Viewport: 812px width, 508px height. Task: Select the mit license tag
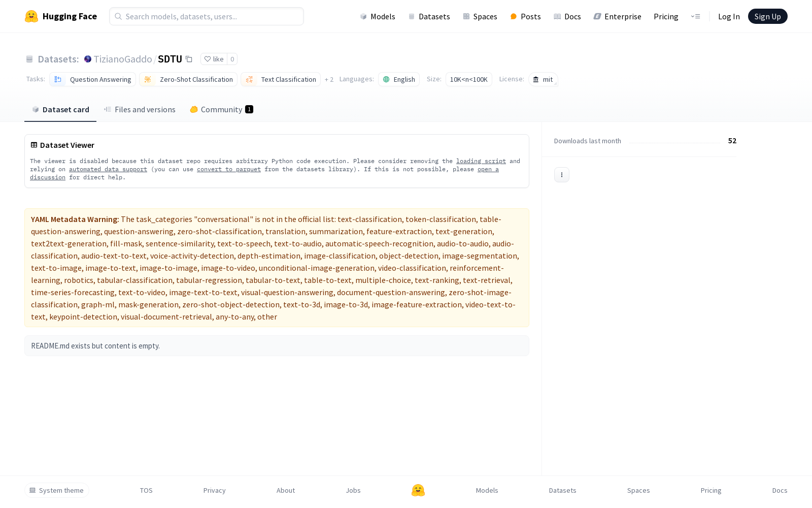pos(543,79)
